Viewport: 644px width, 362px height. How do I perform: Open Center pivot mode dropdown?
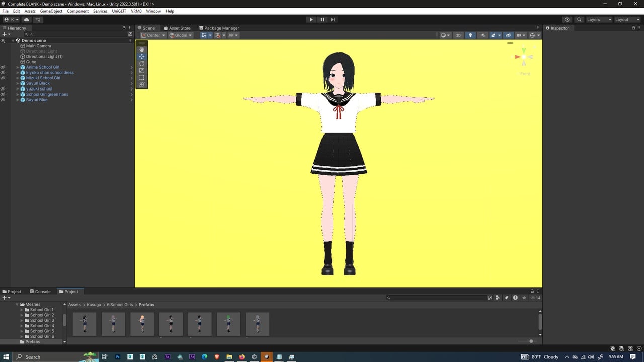tap(153, 35)
